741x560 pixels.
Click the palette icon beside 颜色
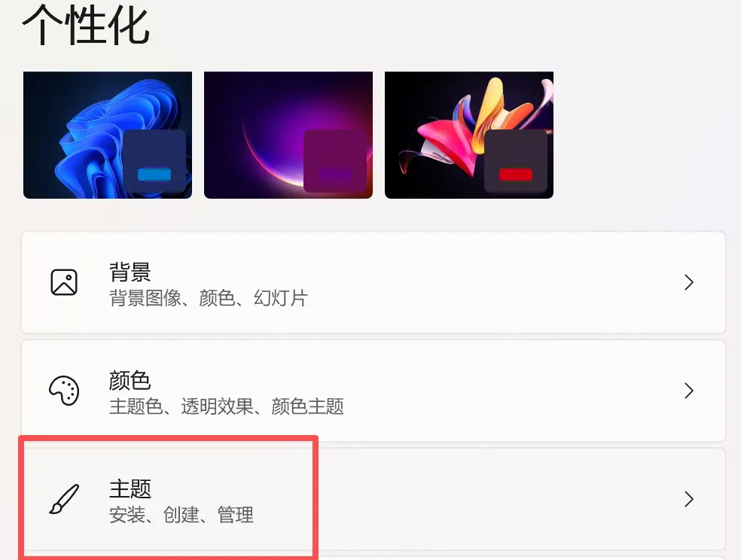64,391
